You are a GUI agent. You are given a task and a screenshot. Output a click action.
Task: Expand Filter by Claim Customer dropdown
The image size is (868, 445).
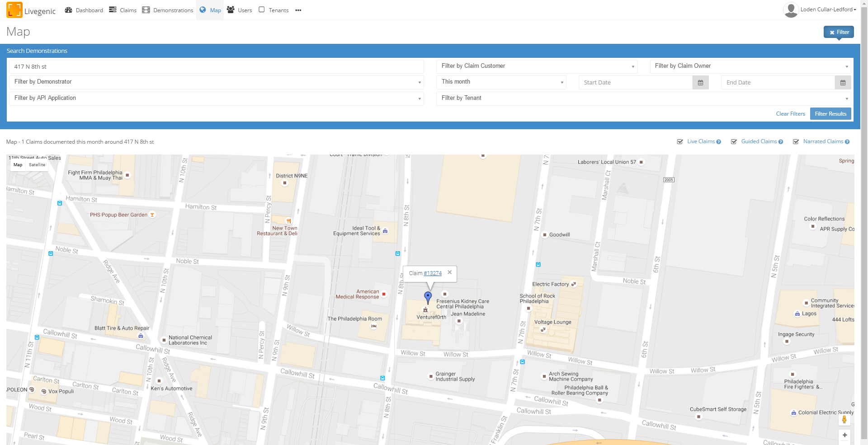(537, 66)
